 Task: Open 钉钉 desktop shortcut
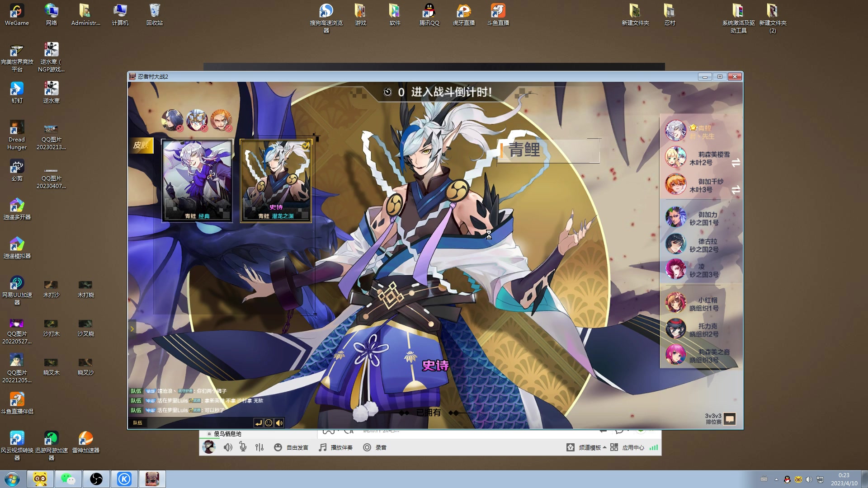(17, 92)
